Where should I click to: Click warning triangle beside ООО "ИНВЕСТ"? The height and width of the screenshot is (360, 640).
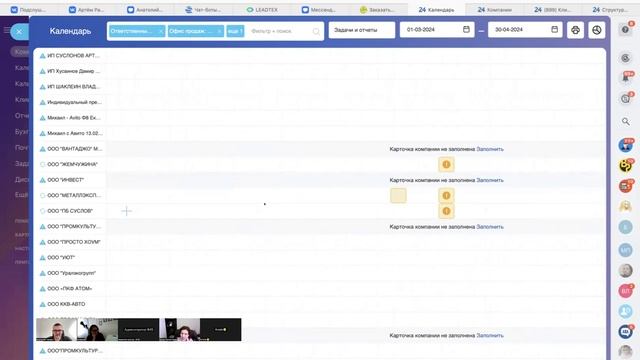tap(42, 180)
